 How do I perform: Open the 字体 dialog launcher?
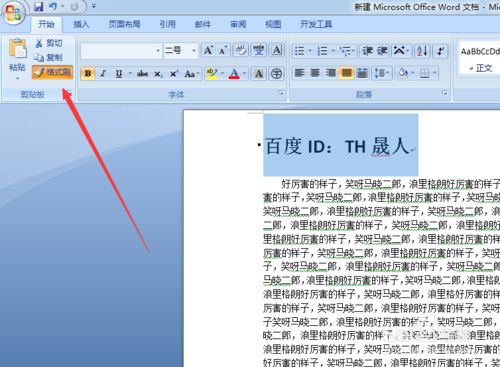(x=281, y=93)
